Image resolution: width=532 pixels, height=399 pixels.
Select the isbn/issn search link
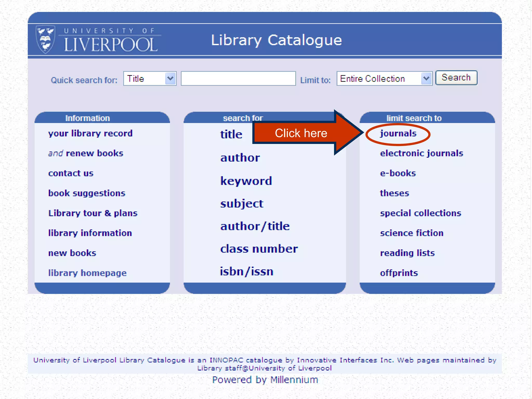pos(247,271)
